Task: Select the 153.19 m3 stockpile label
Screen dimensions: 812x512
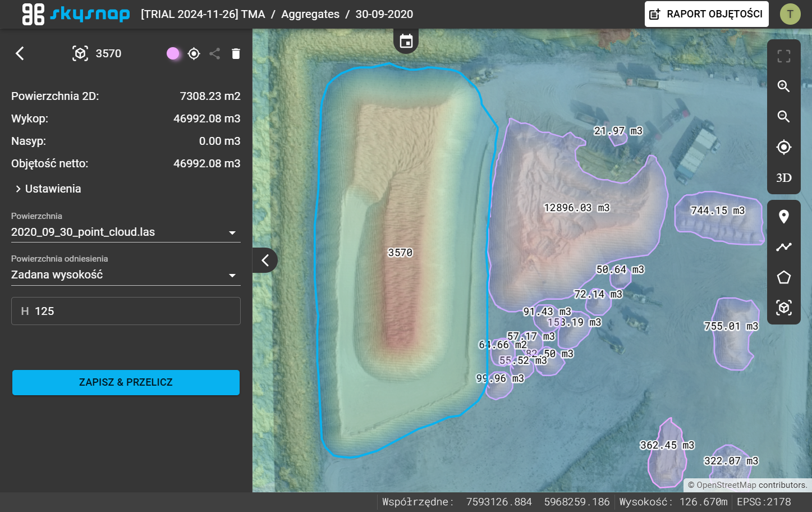Action: (574, 322)
